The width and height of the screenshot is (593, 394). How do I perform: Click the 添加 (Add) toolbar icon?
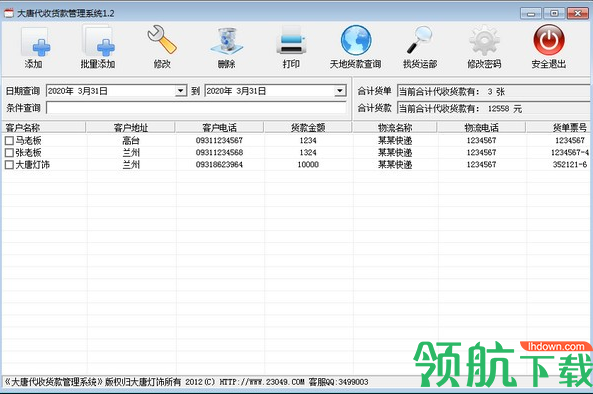(34, 42)
